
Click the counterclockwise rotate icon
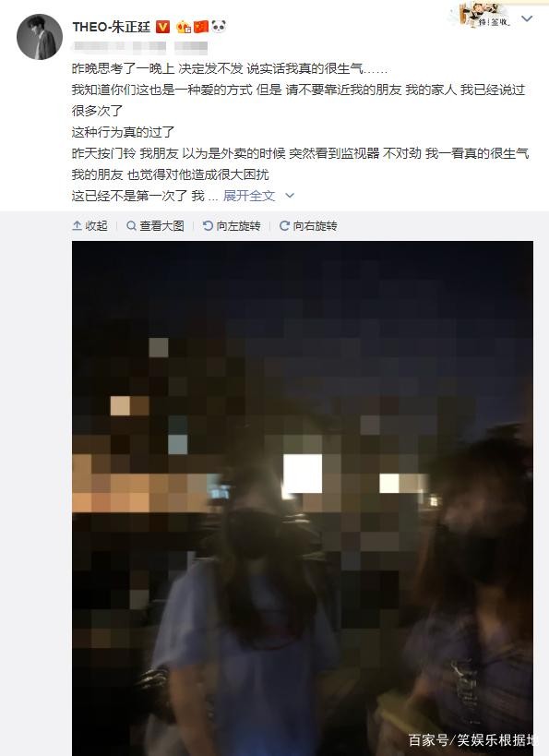click(208, 225)
